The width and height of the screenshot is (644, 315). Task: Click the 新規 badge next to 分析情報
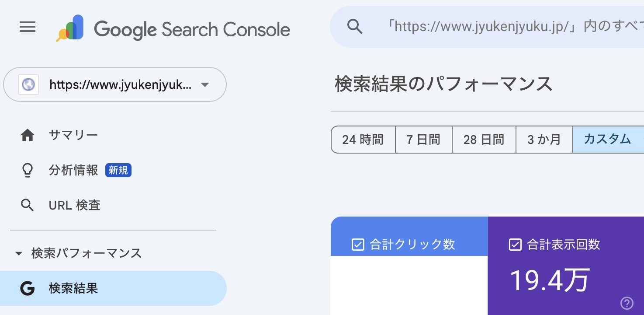pyautogui.click(x=118, y=171)
